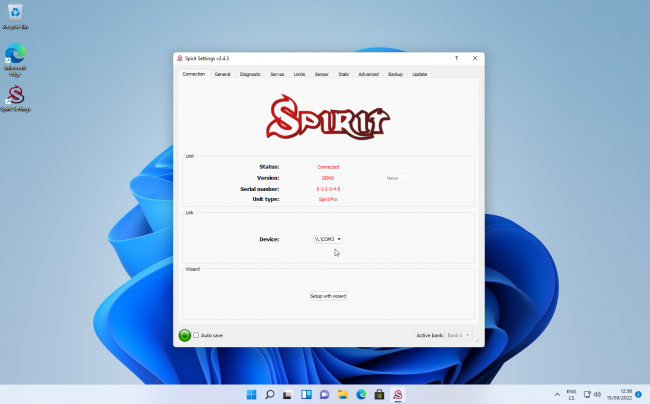Screen dimensions: 650x404
Task: Switch to the General tab
Action: click(x=222, y=74)
